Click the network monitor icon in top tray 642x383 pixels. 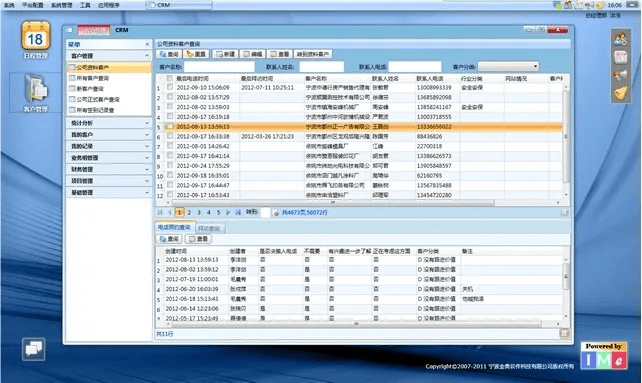557,5
